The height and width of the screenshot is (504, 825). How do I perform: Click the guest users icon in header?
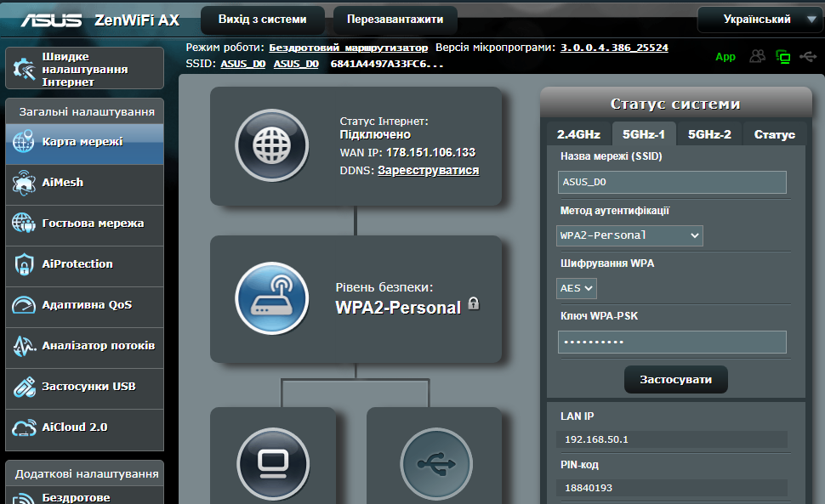click(x=758, y=56)
